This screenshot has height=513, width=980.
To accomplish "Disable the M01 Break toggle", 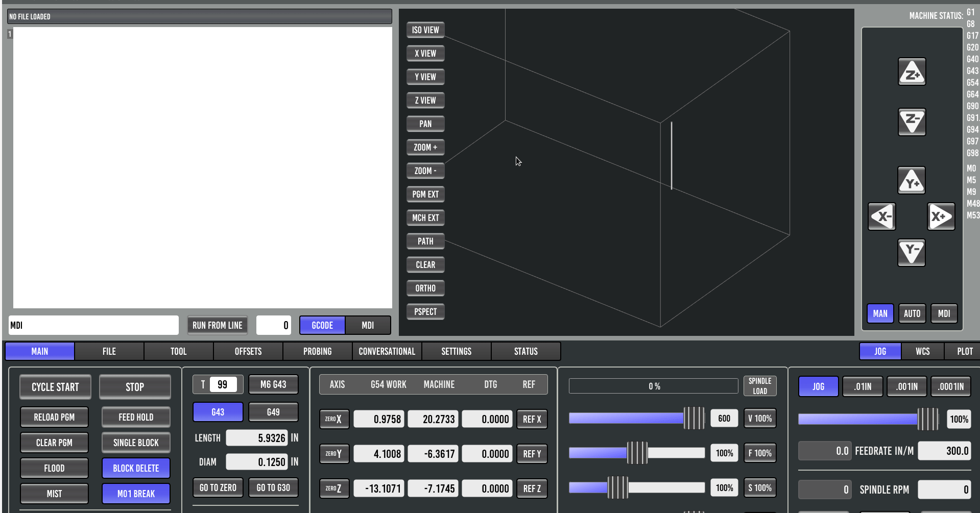I will 136,494.
